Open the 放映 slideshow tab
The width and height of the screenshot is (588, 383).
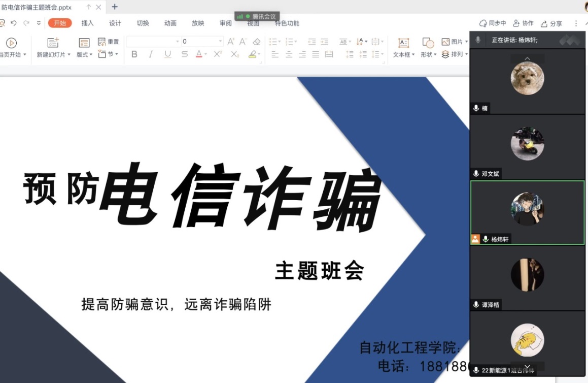point(197,23)
